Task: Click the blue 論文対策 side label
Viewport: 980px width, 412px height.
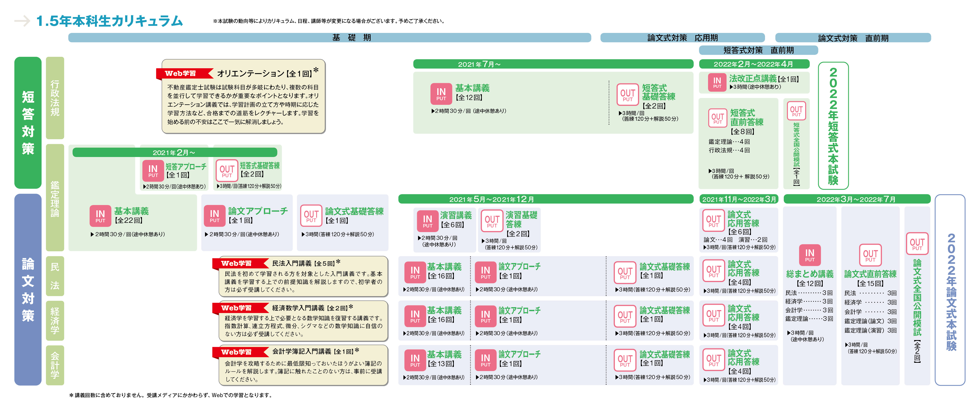Action: point(28,289)
